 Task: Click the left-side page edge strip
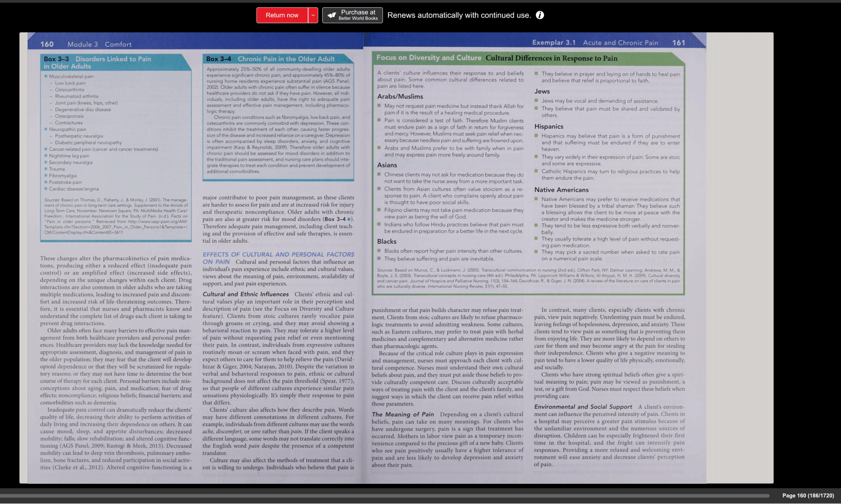coord(23,258)
